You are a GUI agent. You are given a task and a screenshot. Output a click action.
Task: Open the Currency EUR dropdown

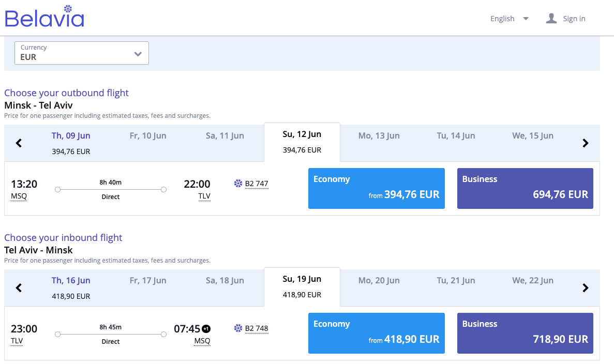click(82, 53)
